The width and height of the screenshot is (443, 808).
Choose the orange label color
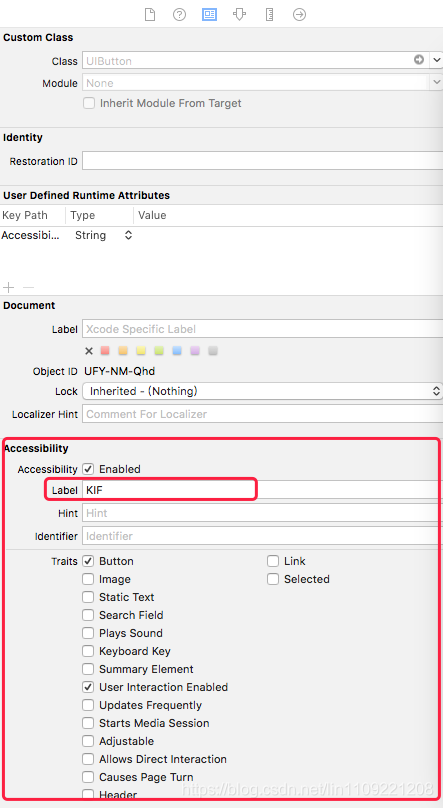coord(123,351)
